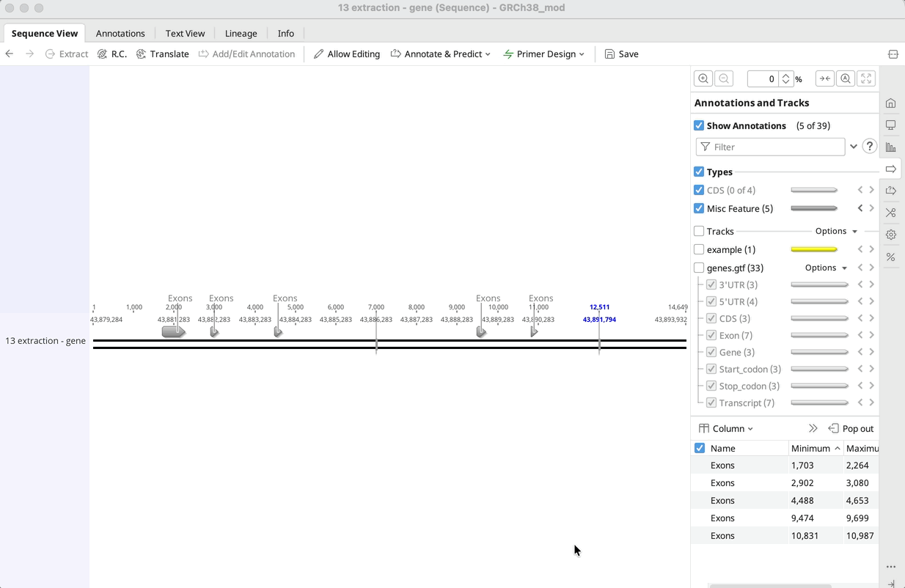Open the Lineage tab
Image resolution: width=905 pixels, height=588 pixels.
point(241,33)
